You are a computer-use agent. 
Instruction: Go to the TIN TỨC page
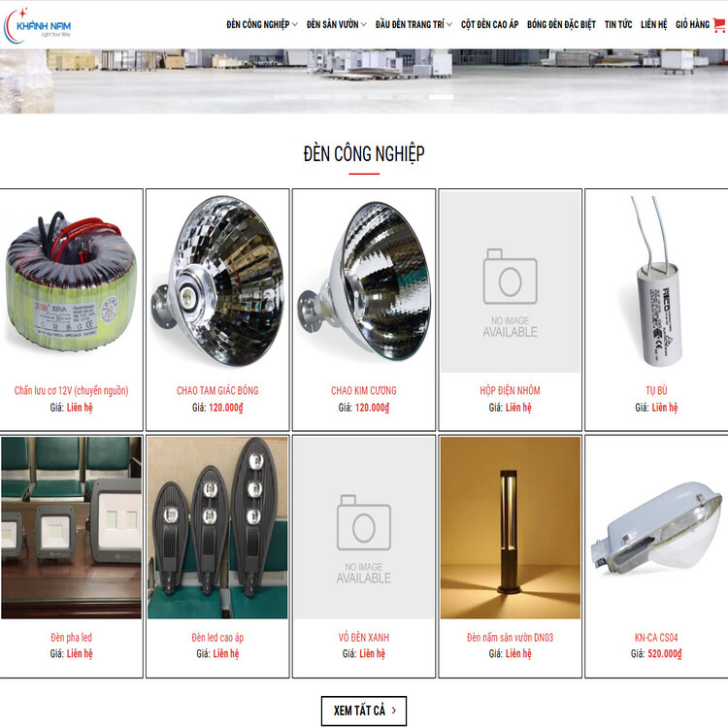618,24
